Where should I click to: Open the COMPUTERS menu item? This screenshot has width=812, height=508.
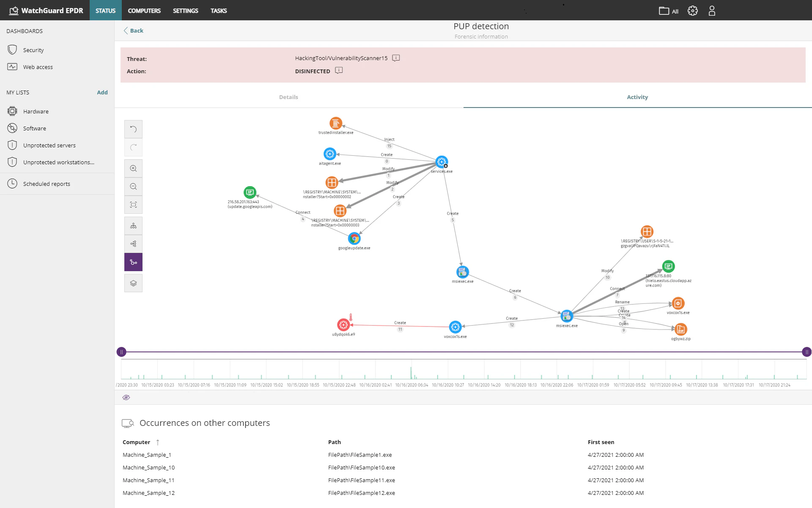(144, 11)
